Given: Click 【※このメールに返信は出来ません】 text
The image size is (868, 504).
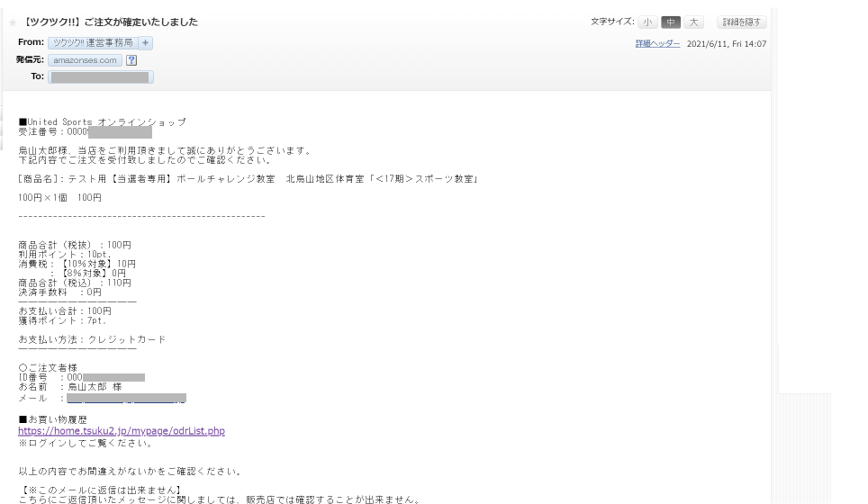Looking at the screenshot, I should click(102, 490).
